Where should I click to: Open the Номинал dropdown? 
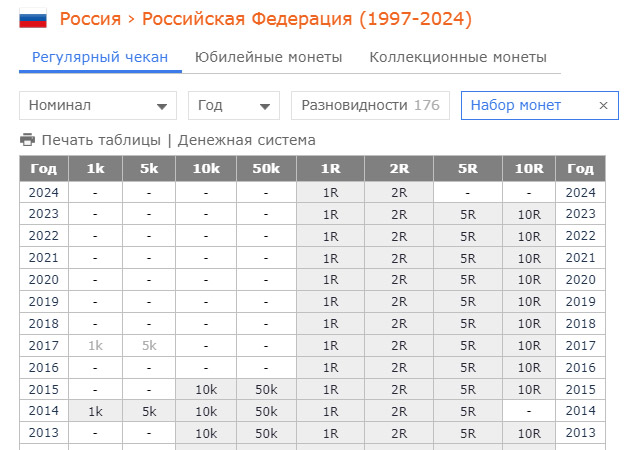click(x=97, y=105)
